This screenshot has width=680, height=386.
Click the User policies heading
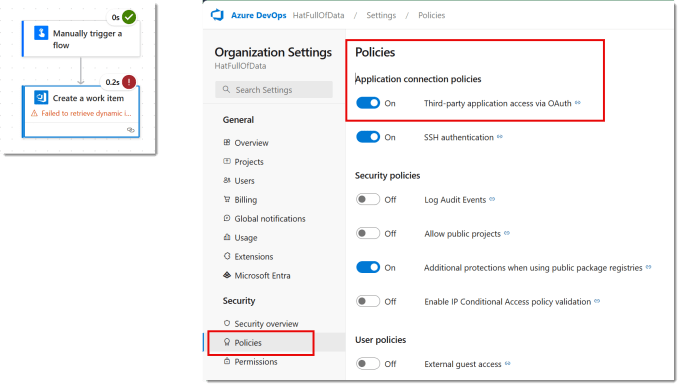tap(380, 340)
